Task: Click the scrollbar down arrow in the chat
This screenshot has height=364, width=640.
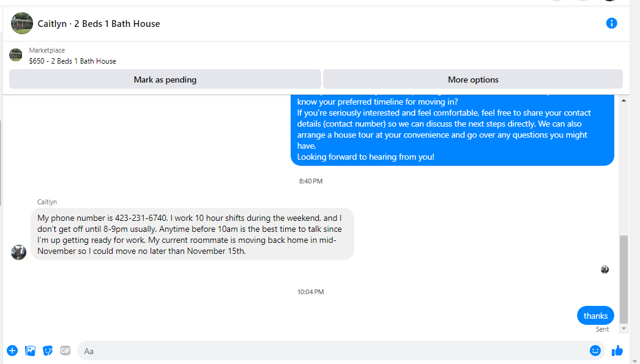Action: [x=623, y=329]
